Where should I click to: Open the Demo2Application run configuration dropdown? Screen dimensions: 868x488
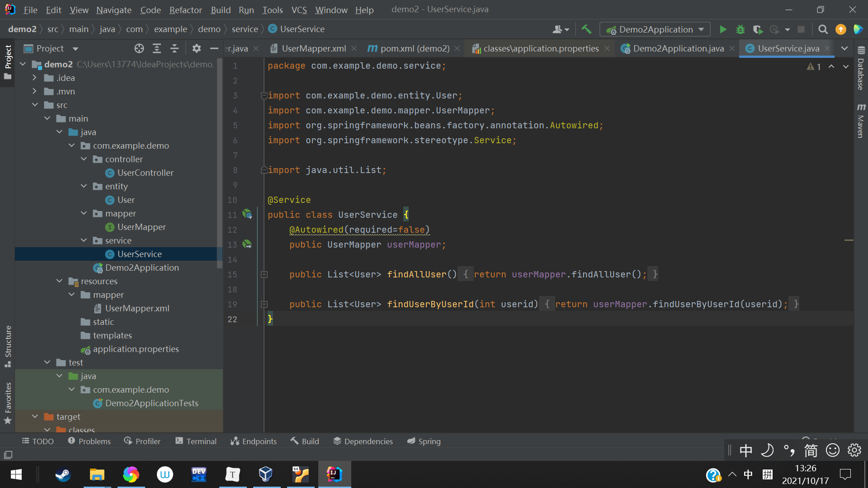655,29
